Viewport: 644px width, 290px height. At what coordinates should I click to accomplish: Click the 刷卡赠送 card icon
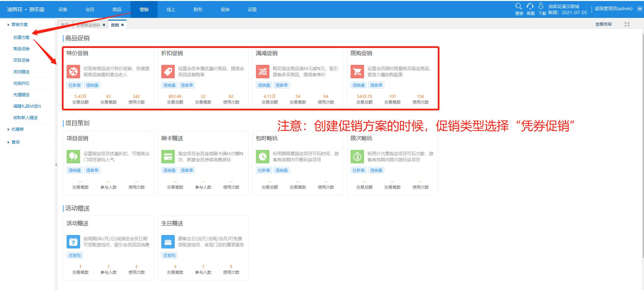point(168,157)
